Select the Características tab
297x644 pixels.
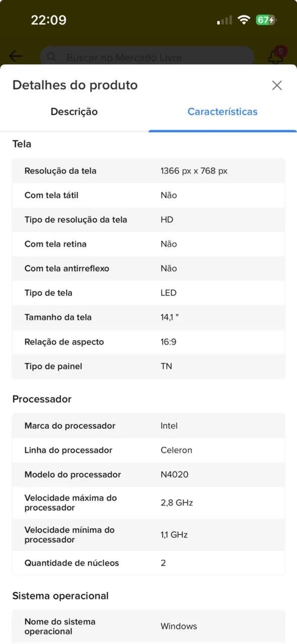click(222, 112)
